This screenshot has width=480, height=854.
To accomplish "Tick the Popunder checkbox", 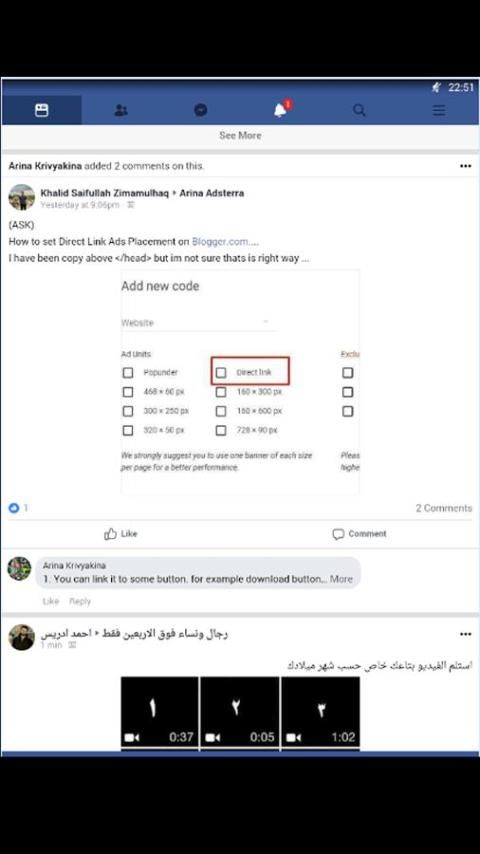I will pyautogui.click(x=127, y=373).
